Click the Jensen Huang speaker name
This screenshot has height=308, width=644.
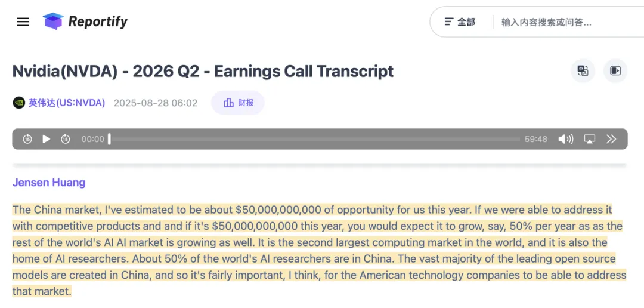(49, 183)
